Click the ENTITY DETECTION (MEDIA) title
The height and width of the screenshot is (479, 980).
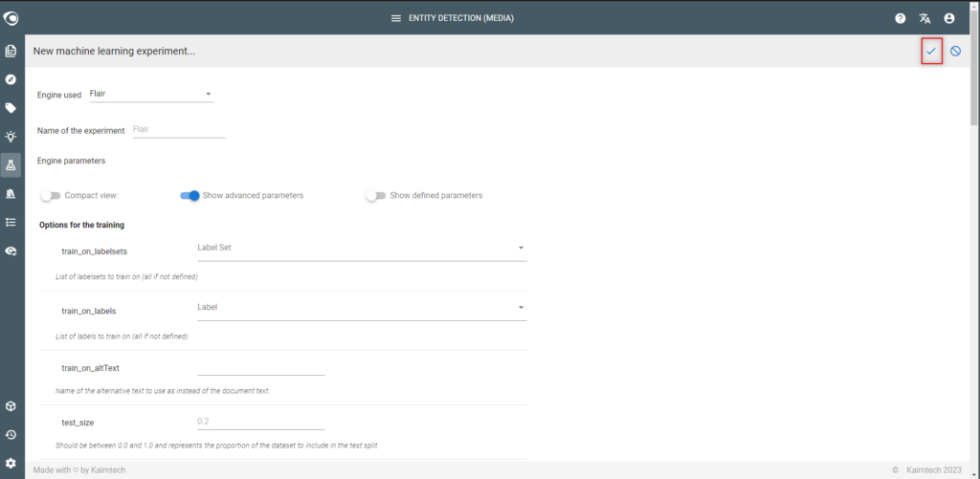point(461,19)
